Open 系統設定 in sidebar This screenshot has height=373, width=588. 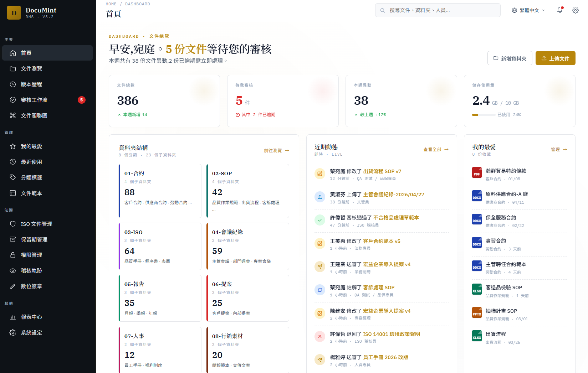(47, 333)
